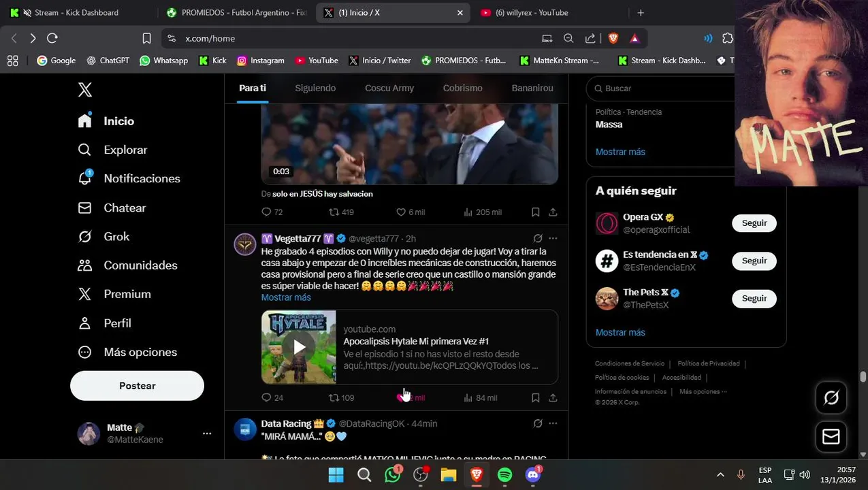868x490 pixels.
Task: Open Instagram bookmark
Action: click(261, 61)
